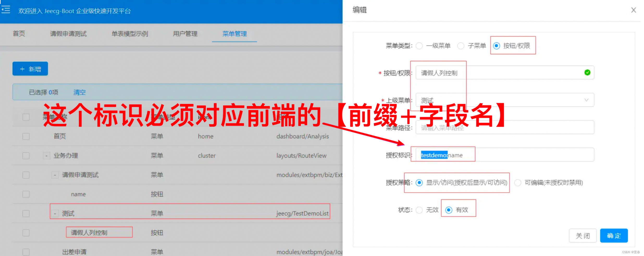This screenshot has width=644, height=256.
Task: Check the 首页 row checkbox
Action: (x=26, y=136)
